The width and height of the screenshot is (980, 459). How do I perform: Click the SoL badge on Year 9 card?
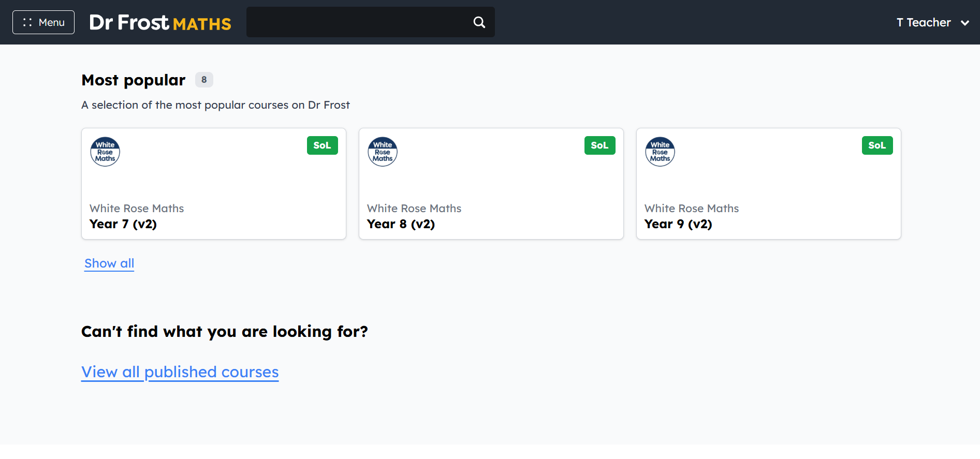point(877,145)
